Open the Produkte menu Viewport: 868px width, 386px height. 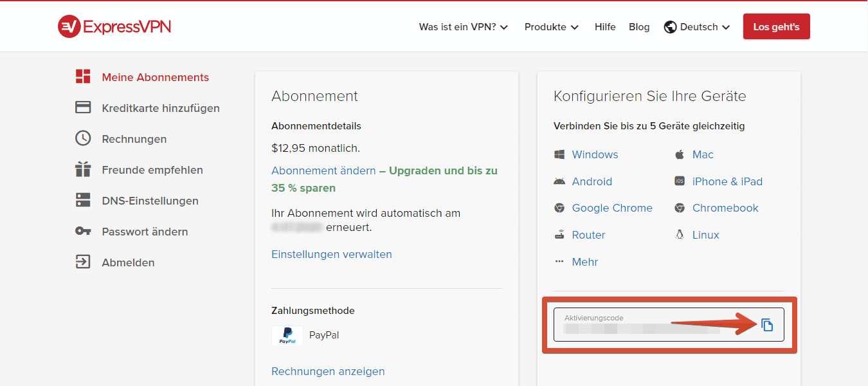pyautogui.click(x=552, y=27)
